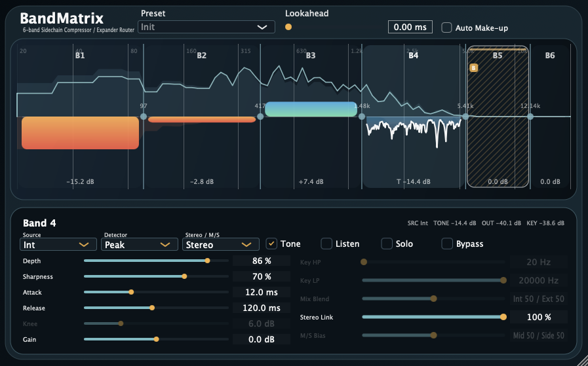Click the Lookahead 0.00 ms value field

coord(410,27)
